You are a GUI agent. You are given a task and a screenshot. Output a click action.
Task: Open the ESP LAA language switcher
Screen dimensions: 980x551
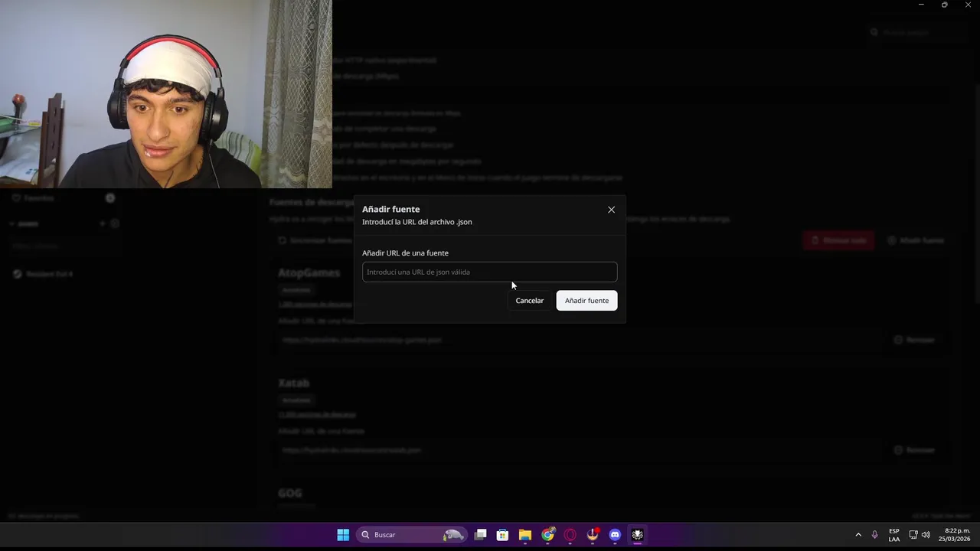click(894, 535)
